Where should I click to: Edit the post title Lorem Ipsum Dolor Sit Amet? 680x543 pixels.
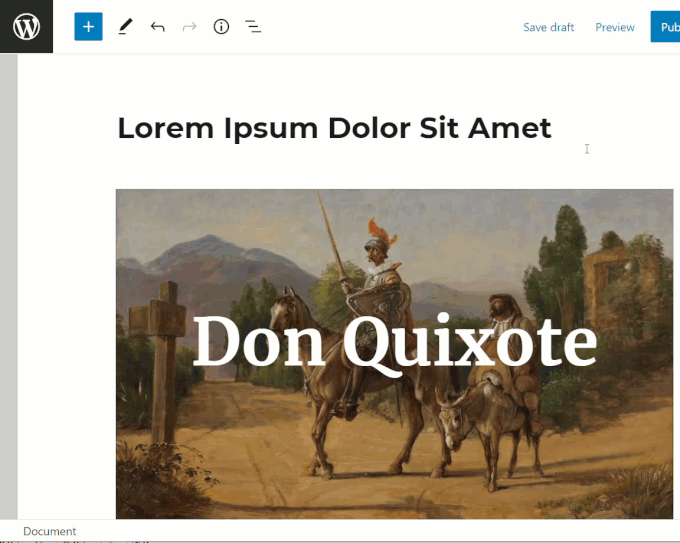coord(334,128)
